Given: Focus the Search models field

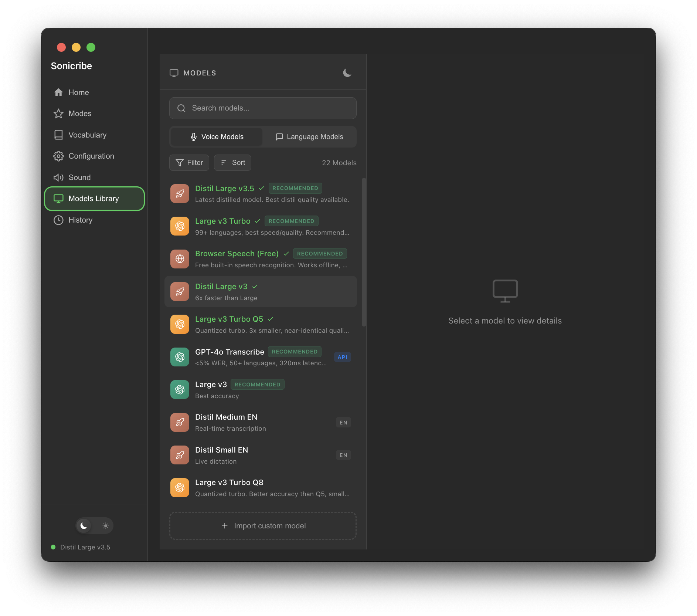Looking at the screenshot, I should 263,108.
